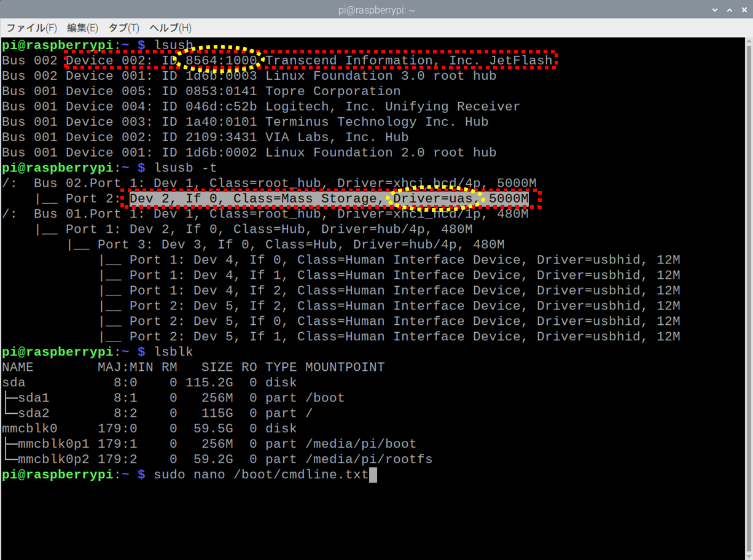This screenshot has height=560, width=753.
Task: Open the 編集(E) menu
Action: (82, 28)
